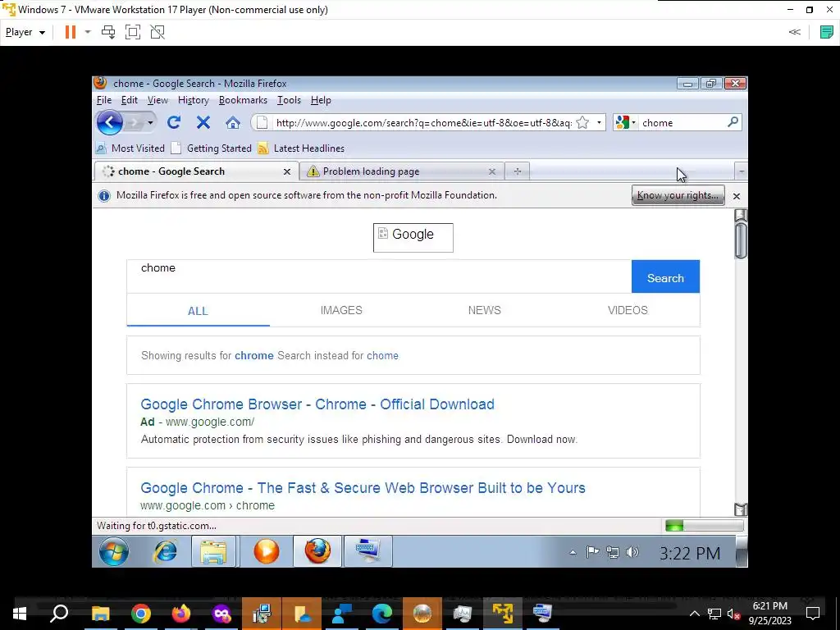Go back using Firefox Back arrow
This screenshot has width=840, height=630.
[110, 123]
